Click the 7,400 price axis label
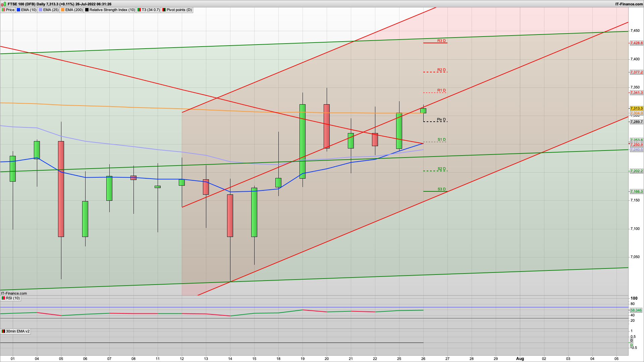Viewport: 644px width, 362px height. coord(635,59)
